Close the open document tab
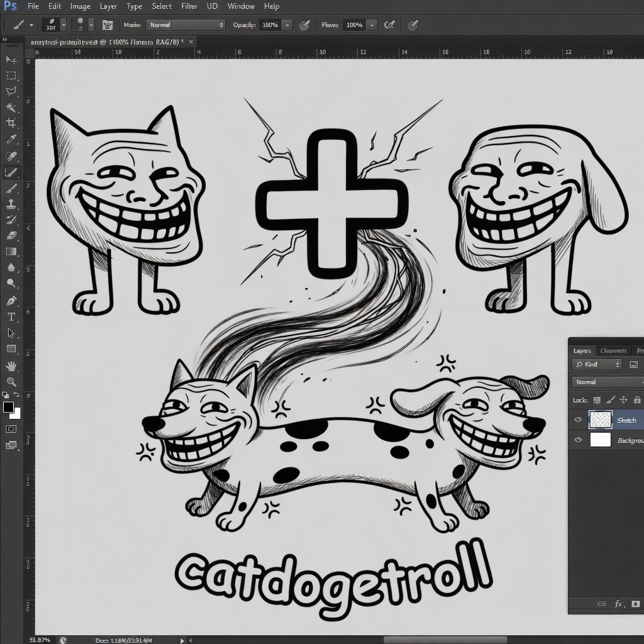Screen dimensions: 644x644 (x=191, y=42)
